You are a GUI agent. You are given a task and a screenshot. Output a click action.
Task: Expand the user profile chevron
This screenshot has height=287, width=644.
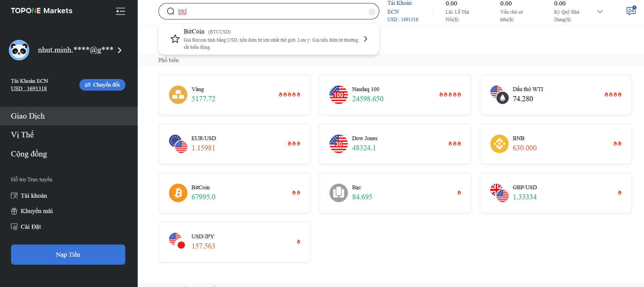(x=120, y=50)
